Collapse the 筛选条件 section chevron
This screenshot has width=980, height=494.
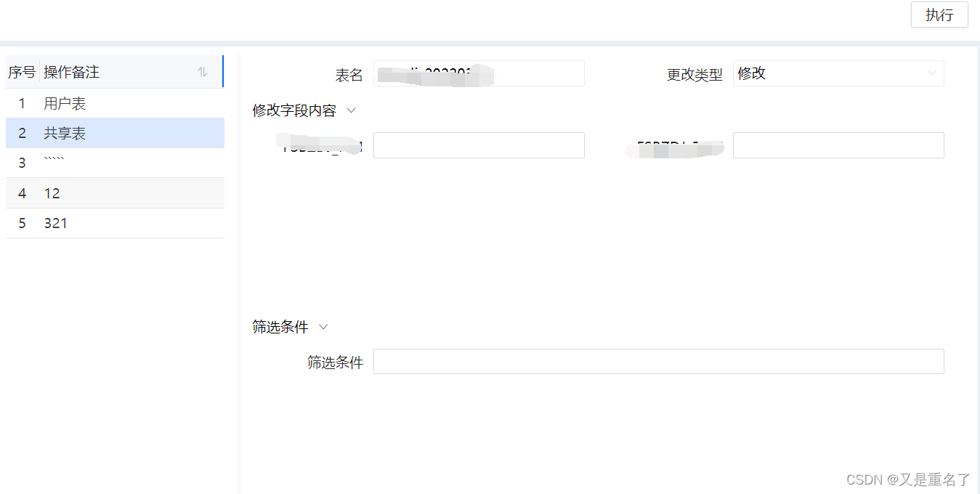[324, 327]
